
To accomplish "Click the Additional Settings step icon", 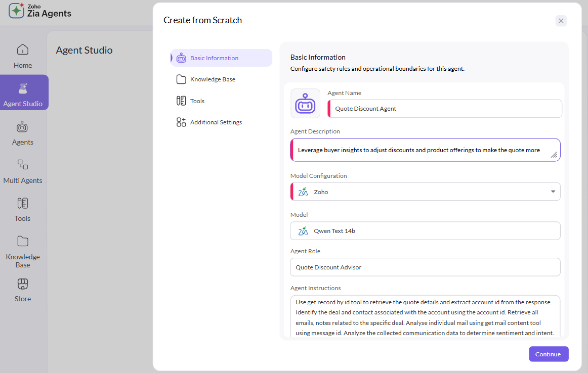I will (181, 122).
